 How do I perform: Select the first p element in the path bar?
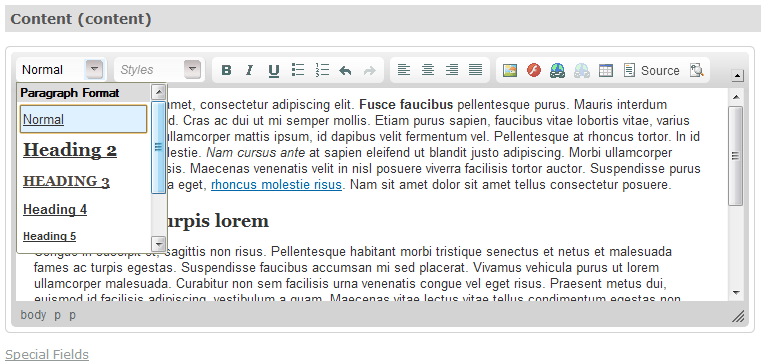[57, 315]
